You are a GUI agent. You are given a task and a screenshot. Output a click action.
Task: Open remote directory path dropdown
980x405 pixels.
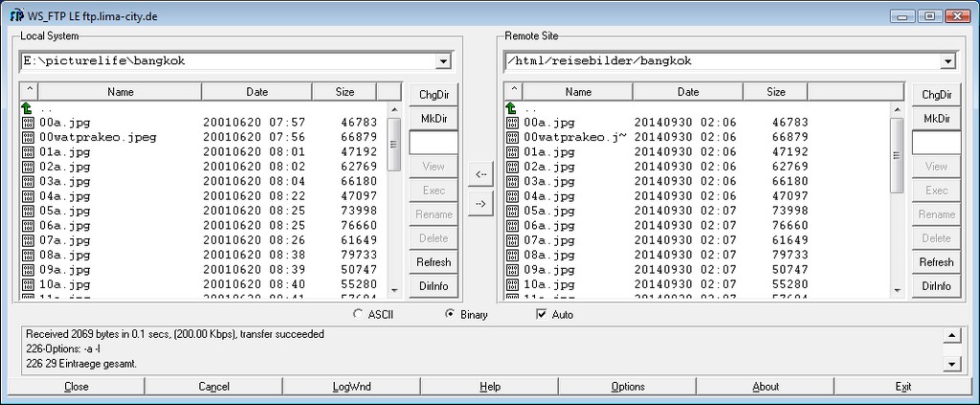948,61
